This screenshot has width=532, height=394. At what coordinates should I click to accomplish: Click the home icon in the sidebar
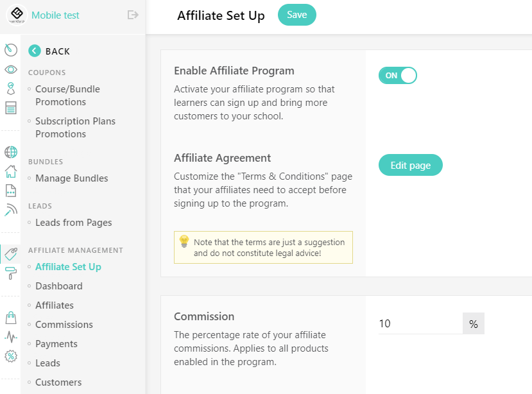(11, 171)
